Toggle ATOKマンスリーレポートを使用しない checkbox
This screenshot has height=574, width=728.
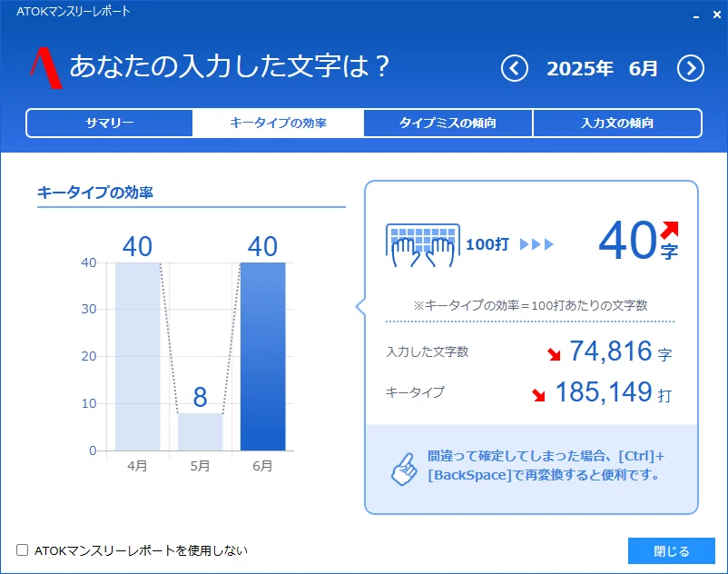tap(23, 550)
